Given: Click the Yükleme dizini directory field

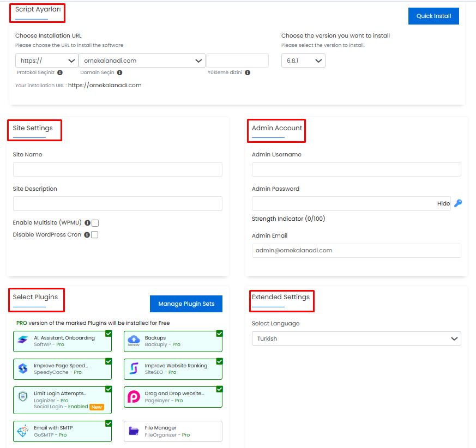Looking at the screenshot, I should pyautogui.click(x=237, y=60).
